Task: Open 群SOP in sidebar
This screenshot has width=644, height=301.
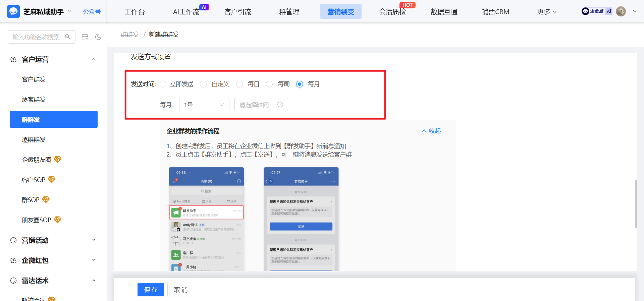Action: coord(31,200)
